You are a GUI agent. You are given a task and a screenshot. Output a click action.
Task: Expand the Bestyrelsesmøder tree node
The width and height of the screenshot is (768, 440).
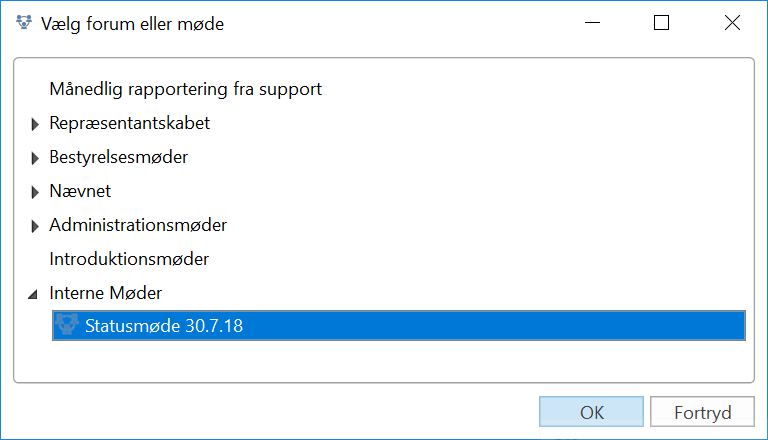coord(35,158)
